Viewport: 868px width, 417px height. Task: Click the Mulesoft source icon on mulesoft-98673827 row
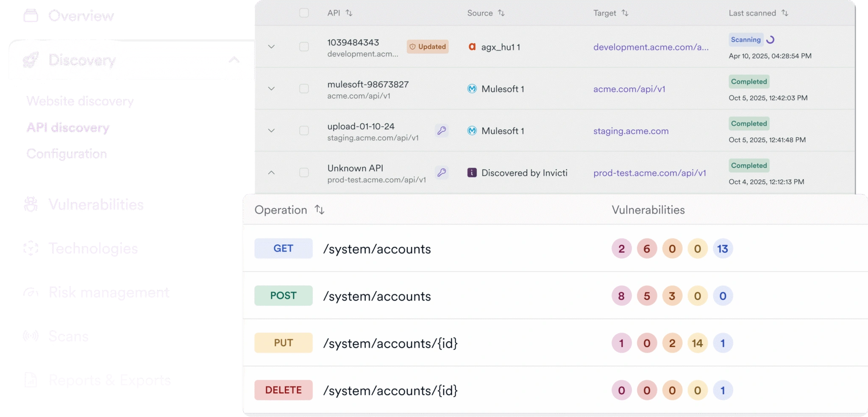pos(472,89)
